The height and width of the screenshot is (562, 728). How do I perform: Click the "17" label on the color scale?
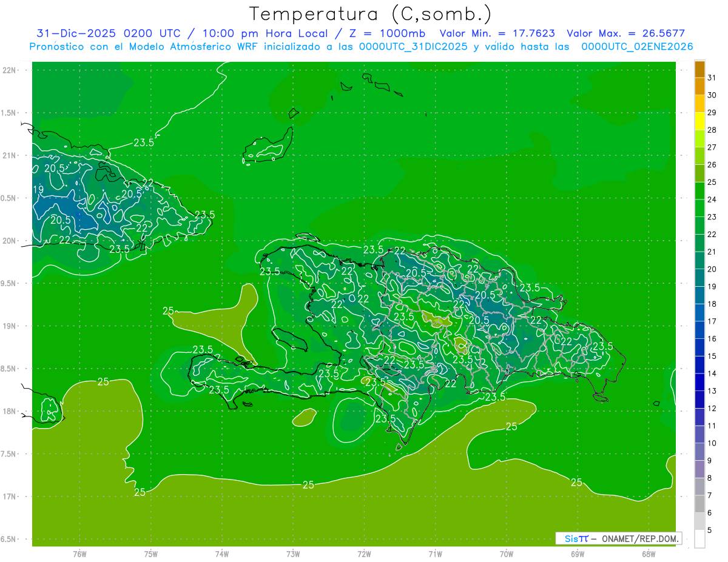click(x=712, y=321)
